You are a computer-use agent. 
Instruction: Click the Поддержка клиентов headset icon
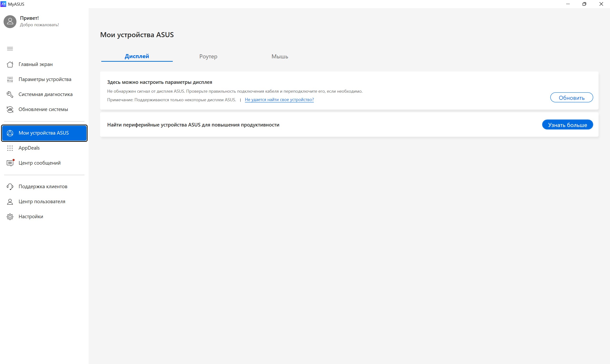pyautogui.click(x=10, y=187)
